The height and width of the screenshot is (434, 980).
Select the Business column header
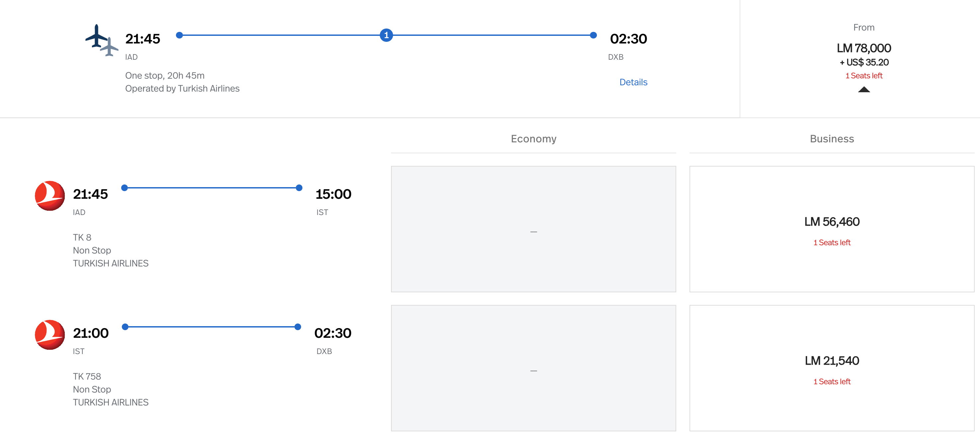(x=832, y=139)
